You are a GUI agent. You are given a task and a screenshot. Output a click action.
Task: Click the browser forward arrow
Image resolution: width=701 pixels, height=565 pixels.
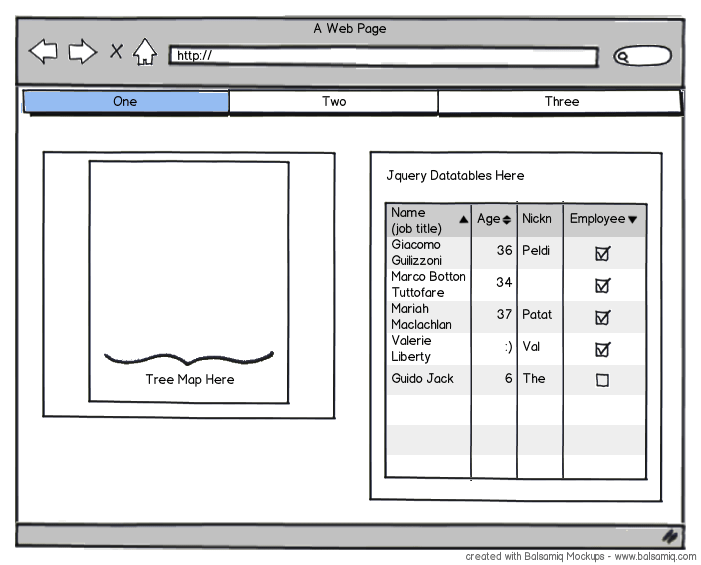[x=82, y=51]
